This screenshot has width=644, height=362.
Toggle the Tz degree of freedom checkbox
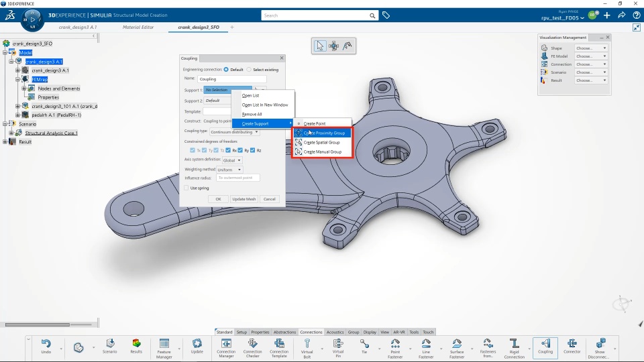coord(216,150)
